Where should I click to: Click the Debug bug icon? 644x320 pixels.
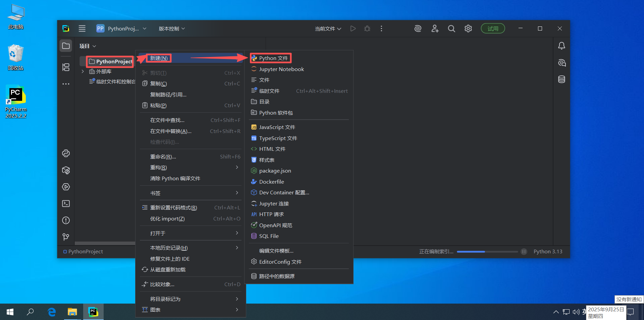coord(367,28)
